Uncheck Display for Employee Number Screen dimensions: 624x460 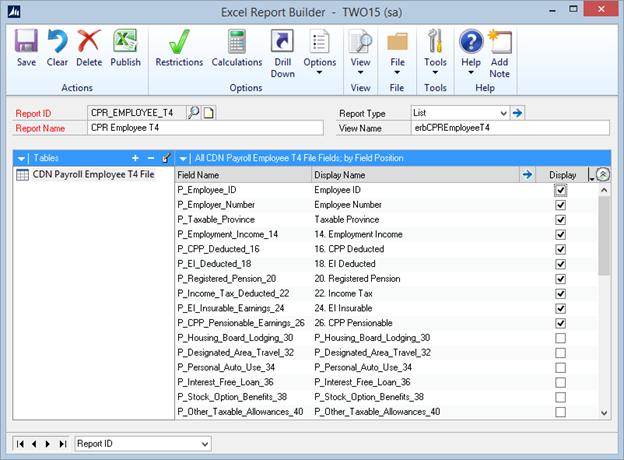(x=560, y=205)
